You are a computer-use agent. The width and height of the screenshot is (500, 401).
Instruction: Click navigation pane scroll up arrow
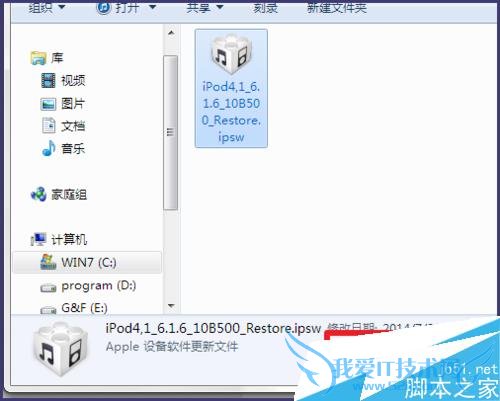click(171, 33)
